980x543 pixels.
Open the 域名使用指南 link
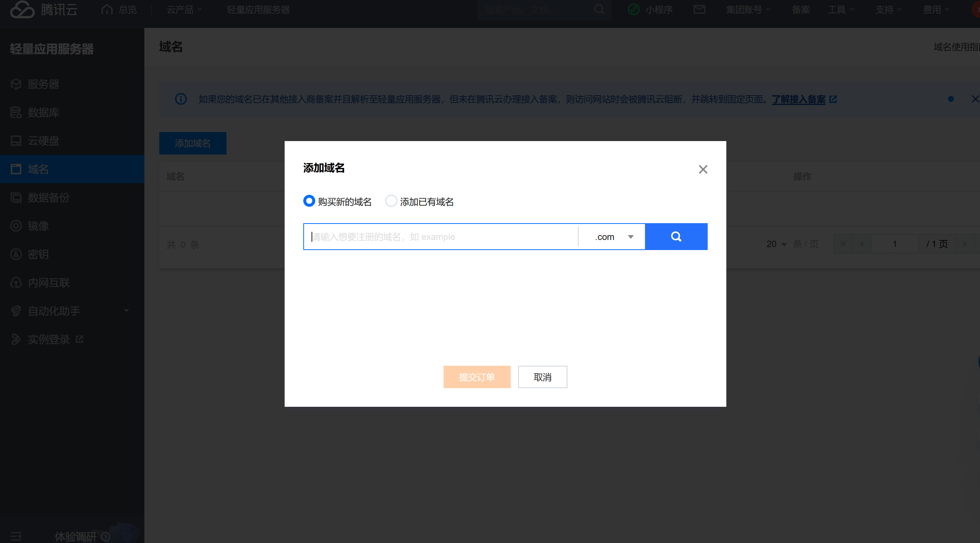(x=956, y=47)
